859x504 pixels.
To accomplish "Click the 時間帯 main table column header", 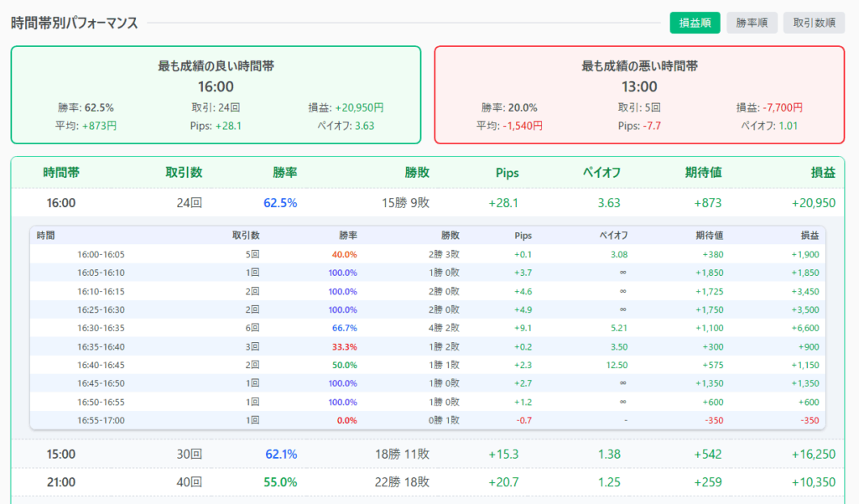I will [61, 173].
